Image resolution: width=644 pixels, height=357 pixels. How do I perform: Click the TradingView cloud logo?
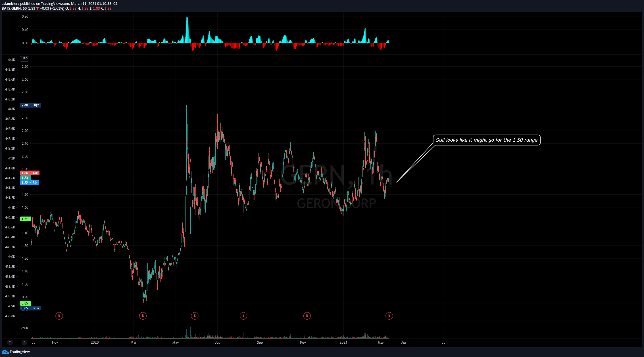pyautogui.click(x=5, y=352)
